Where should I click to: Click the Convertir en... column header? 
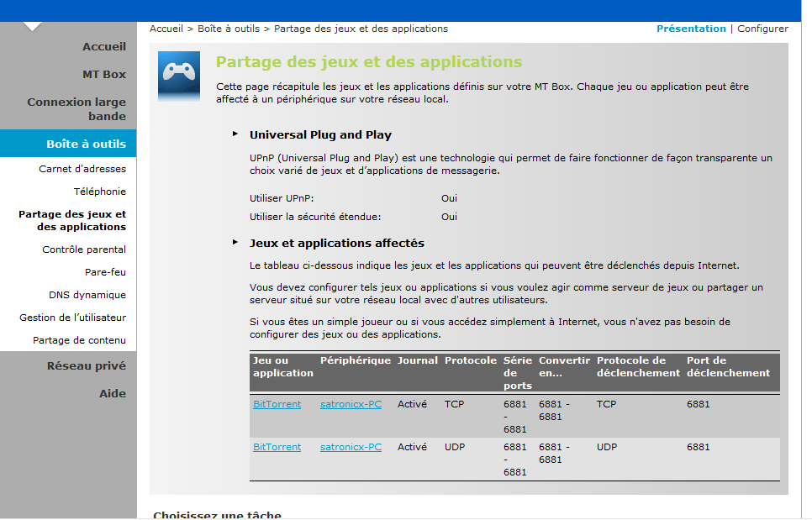564,367
